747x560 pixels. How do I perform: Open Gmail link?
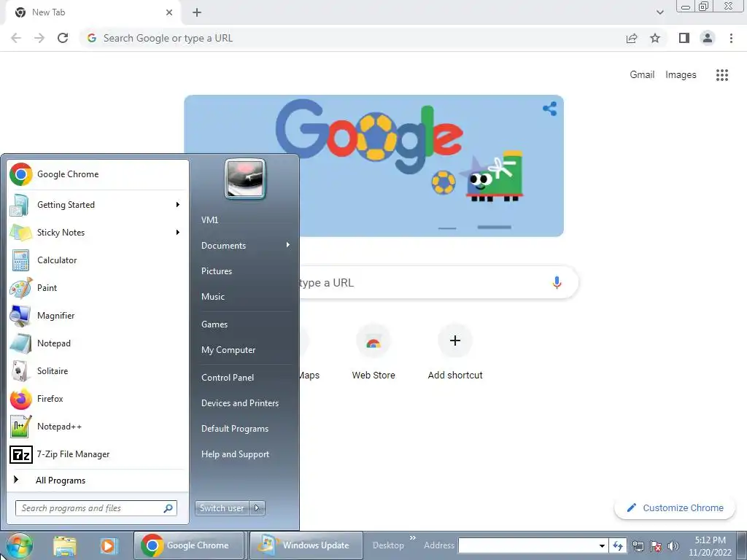tap(642, 75)
